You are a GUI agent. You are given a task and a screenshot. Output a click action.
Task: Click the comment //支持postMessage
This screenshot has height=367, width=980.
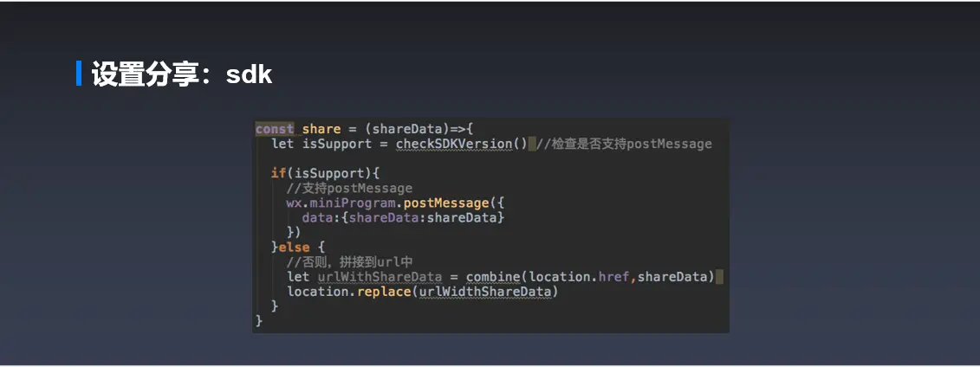[349, 189]
